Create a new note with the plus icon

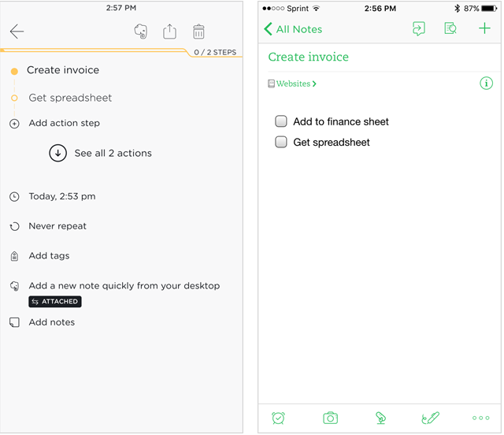pos(484,28)
